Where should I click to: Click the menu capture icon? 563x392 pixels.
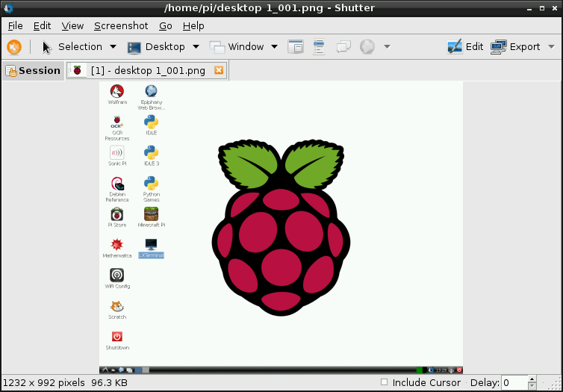320,47
